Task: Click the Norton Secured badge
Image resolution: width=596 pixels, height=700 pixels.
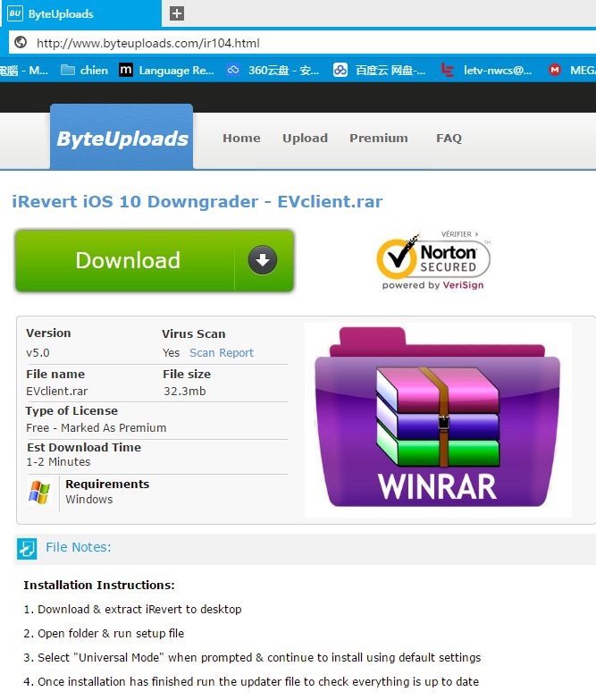Action: 433,261
